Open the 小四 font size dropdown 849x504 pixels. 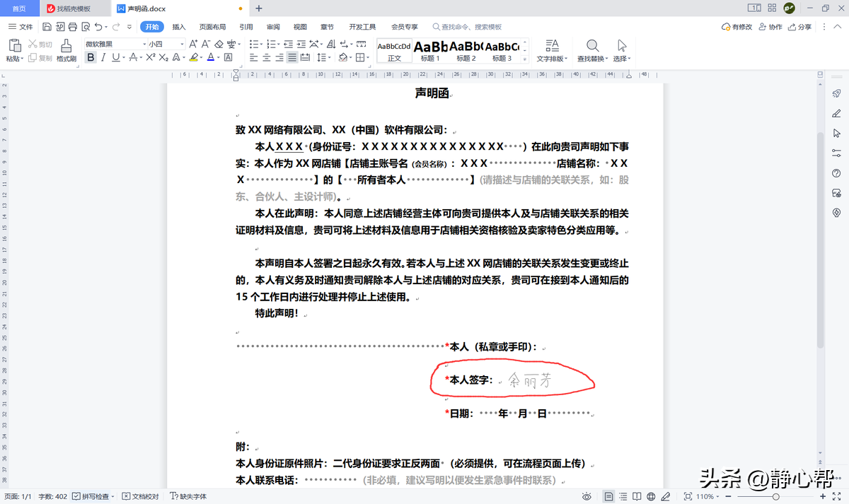(x=182, y=44)
